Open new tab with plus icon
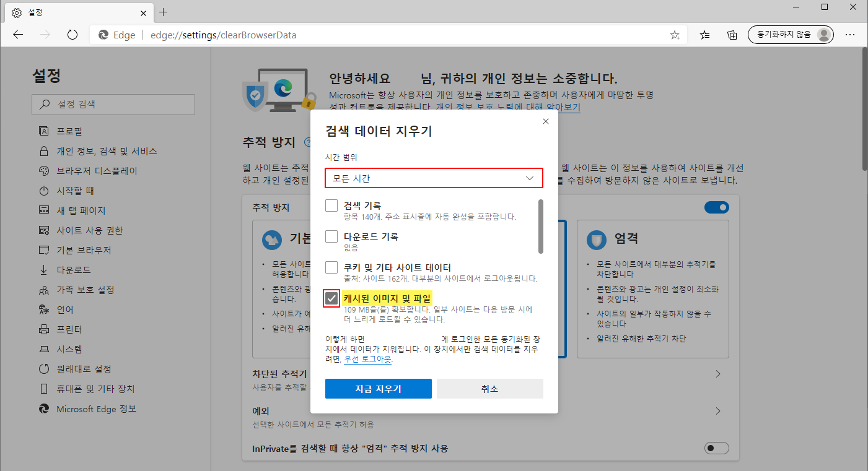Viewport: 868px width, 471px height. coord(164,12)
